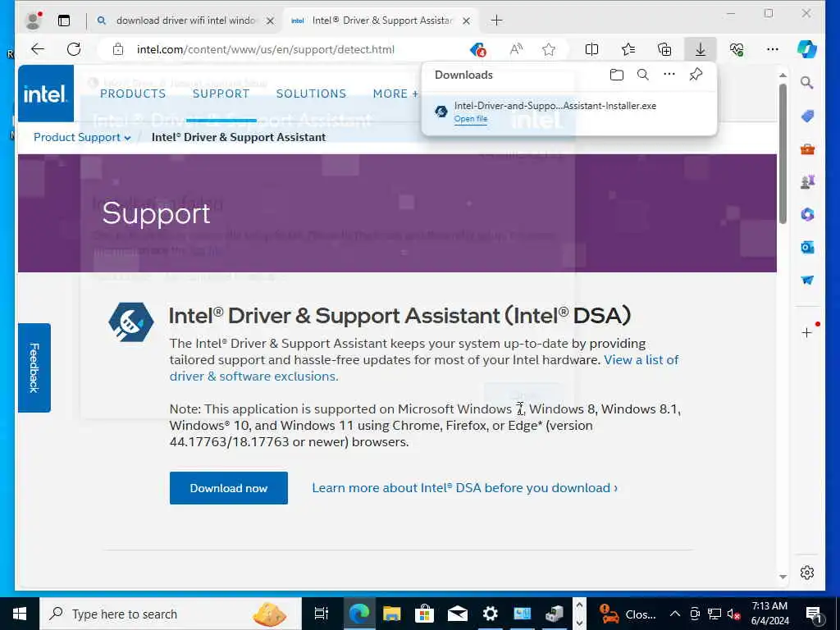Open the sidebar Shopping tag icon
Image resolution: width=840 pixels, height=630 pixels.
[x=807, y=116]
